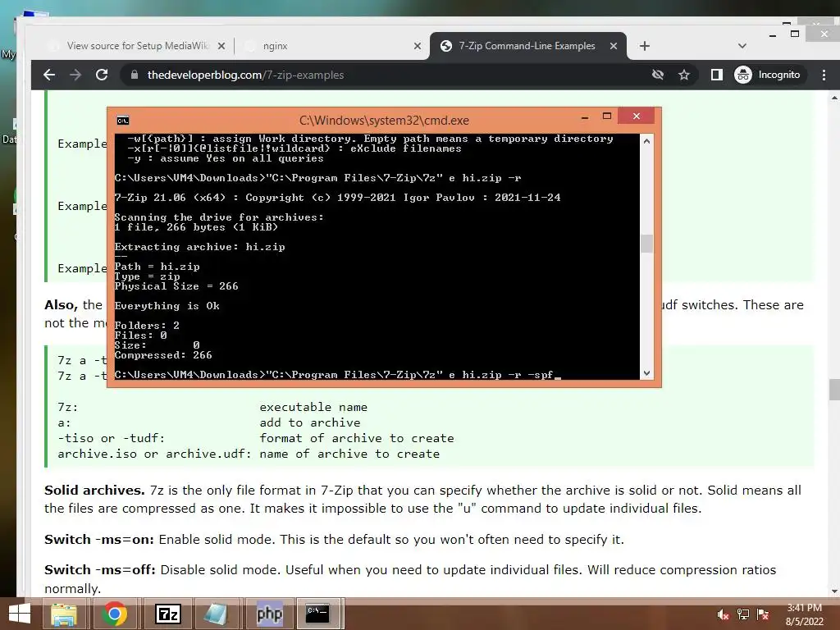Open the Chrome side panel icon
Image resolution: width=840 pixels, height=630 pixels.
coord(717,75)
